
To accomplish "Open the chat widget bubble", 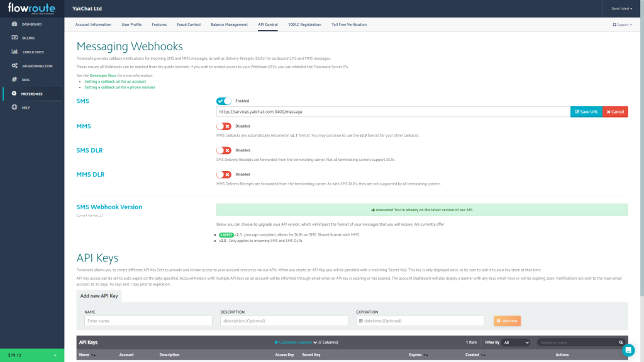I will click(x=628, y=350).
